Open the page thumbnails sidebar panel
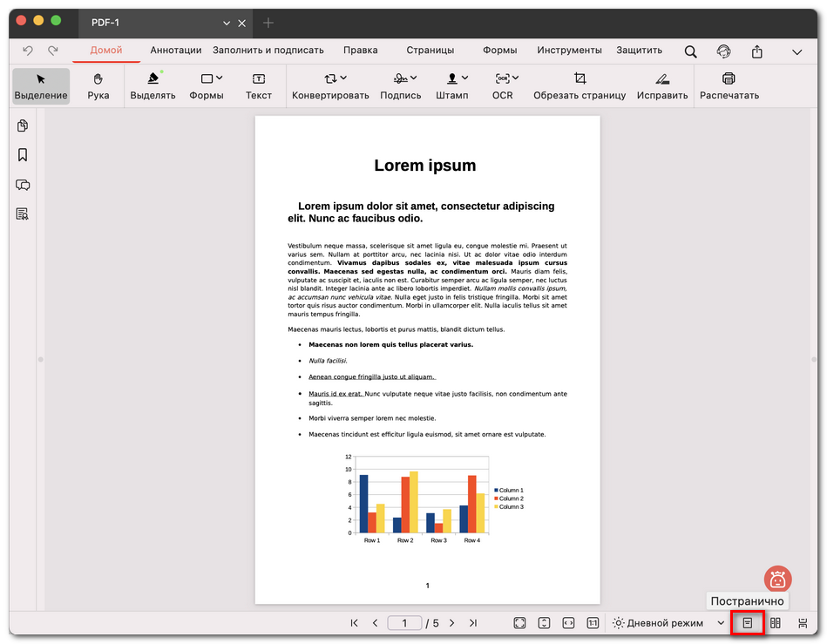 [x=23, y=125]
